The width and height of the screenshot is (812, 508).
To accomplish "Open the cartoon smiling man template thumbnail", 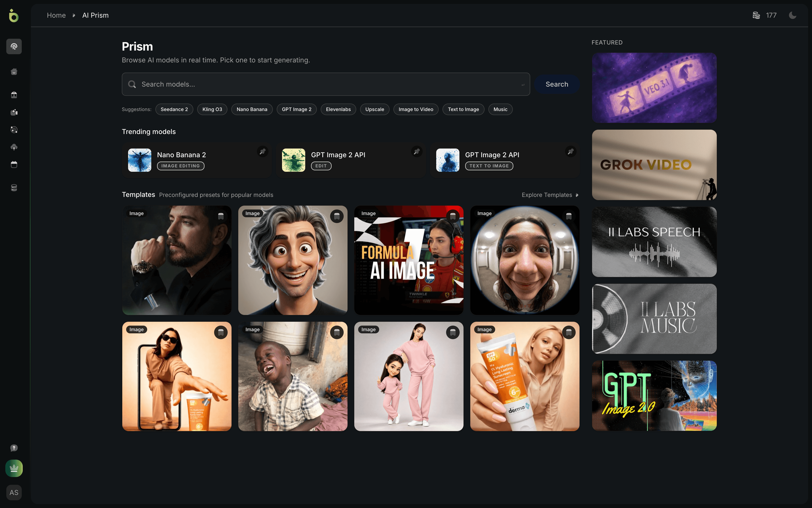I will tap(293, 260).
